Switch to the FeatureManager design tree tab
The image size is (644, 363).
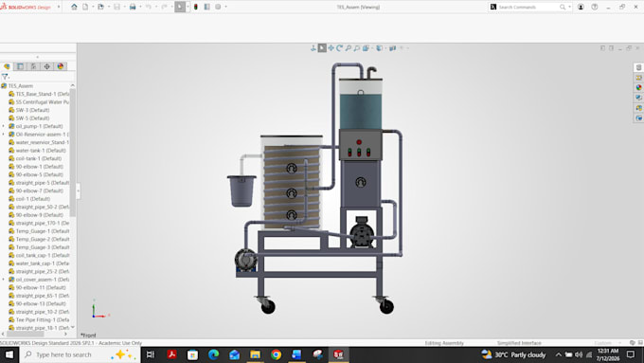coord(7,66)
